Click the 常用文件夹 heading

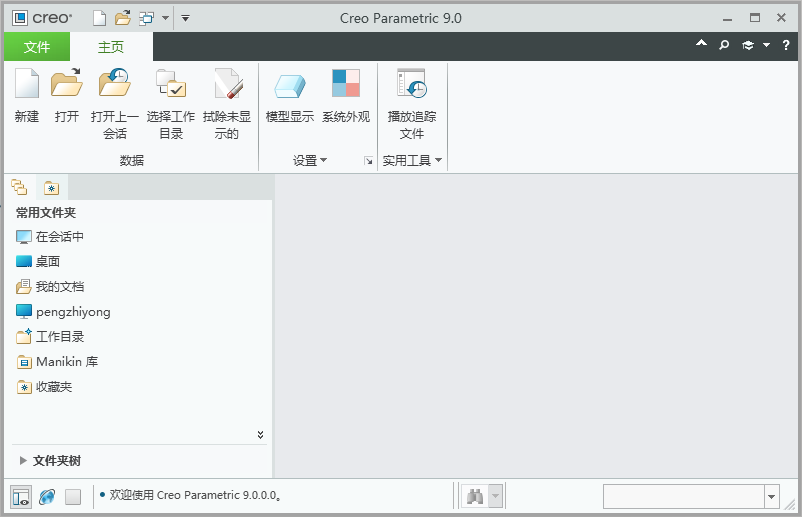click(x=46, y=213)
